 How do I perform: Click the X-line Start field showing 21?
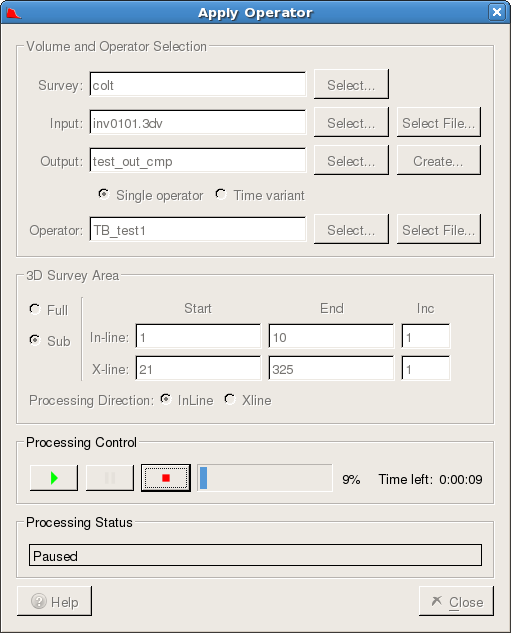point(198,368)
